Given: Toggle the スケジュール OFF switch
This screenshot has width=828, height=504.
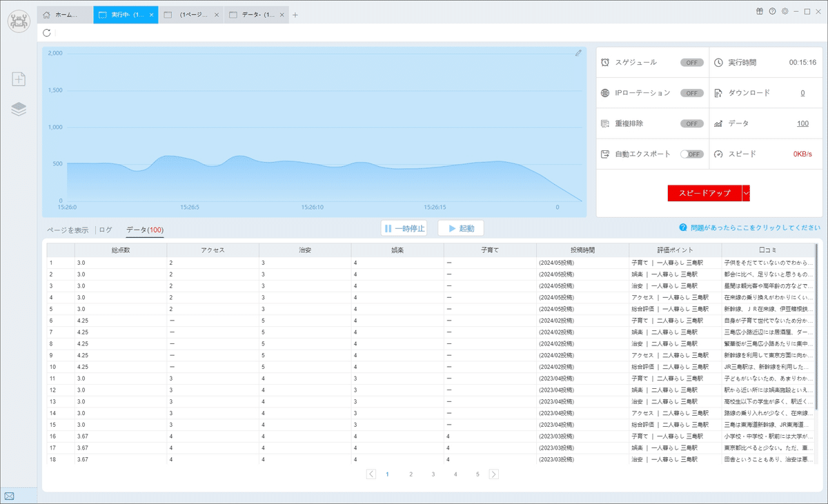Looking at the screenshot, I should coord(692,62).
